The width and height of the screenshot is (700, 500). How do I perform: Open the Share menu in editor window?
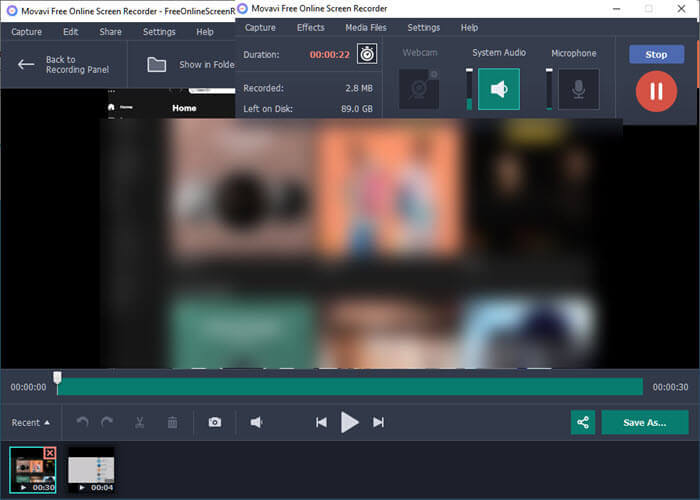point(110,32)
